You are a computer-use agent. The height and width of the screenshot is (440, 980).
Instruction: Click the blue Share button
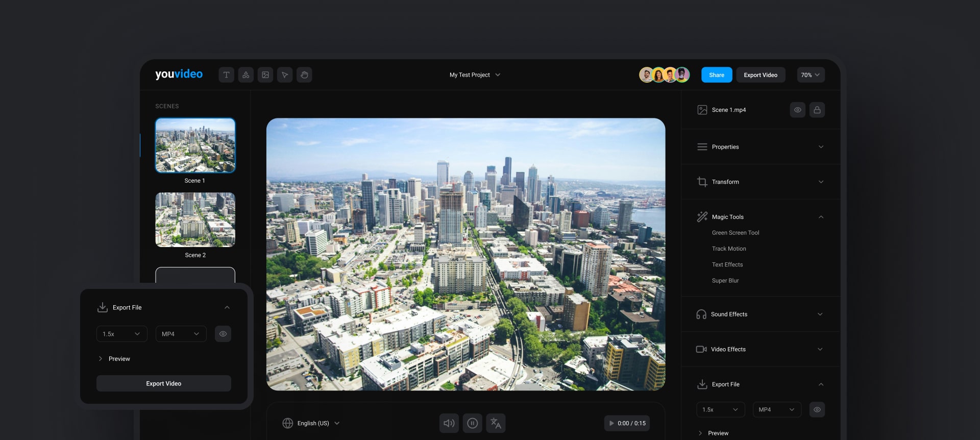(717, 75)
